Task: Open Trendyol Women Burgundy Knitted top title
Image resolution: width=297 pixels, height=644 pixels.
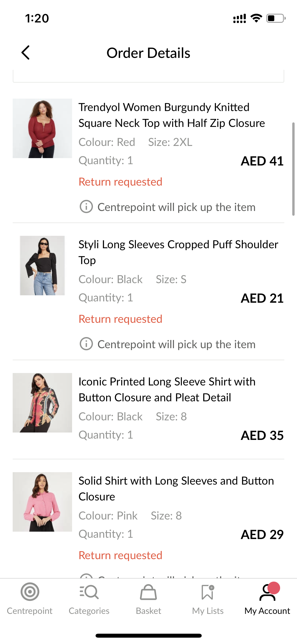Action: point(172,115)
